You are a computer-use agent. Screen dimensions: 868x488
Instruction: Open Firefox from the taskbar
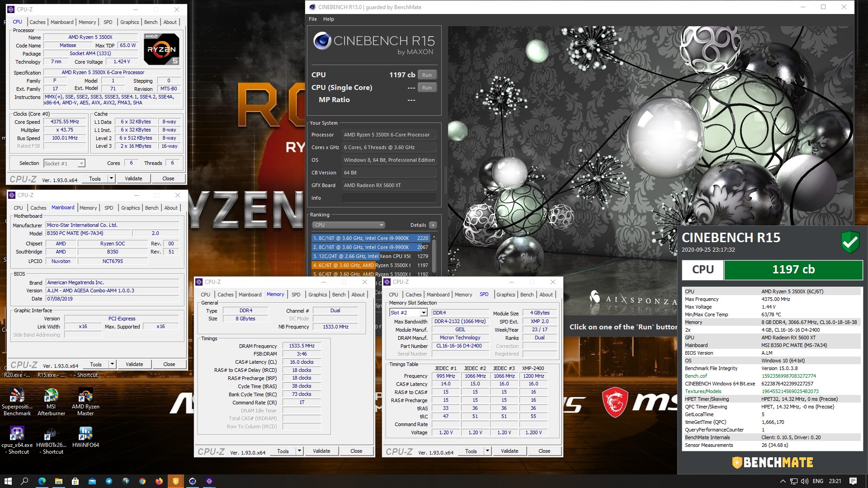[159, 481]
